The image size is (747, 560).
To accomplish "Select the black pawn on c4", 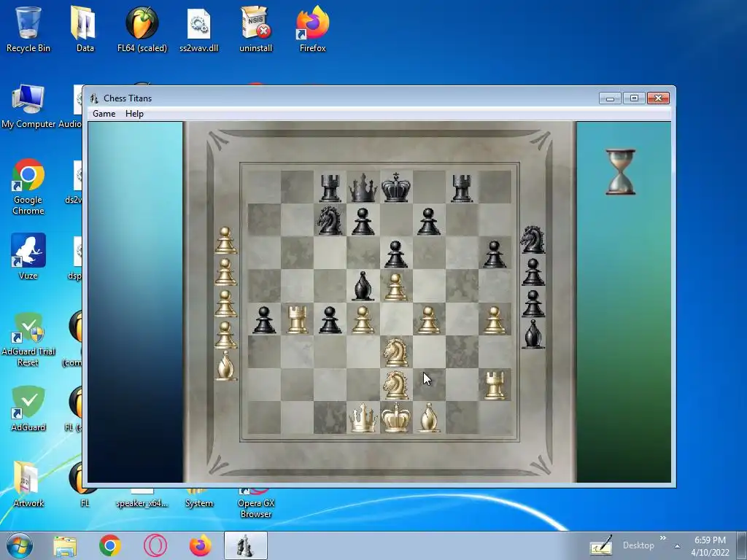I will pyautogui.click(x=330, y=319).
